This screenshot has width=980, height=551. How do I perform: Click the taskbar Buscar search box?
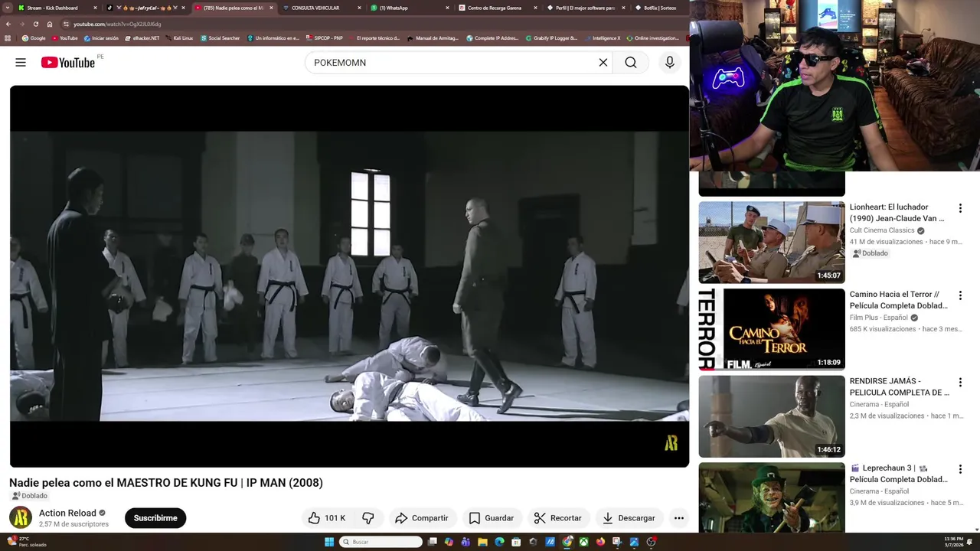click(381, 542)
